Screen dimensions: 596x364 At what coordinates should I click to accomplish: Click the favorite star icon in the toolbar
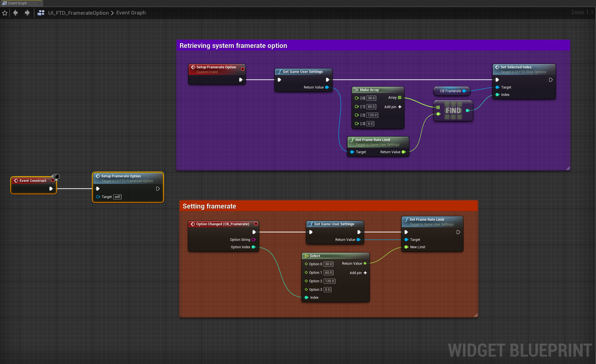coord(5,13)
